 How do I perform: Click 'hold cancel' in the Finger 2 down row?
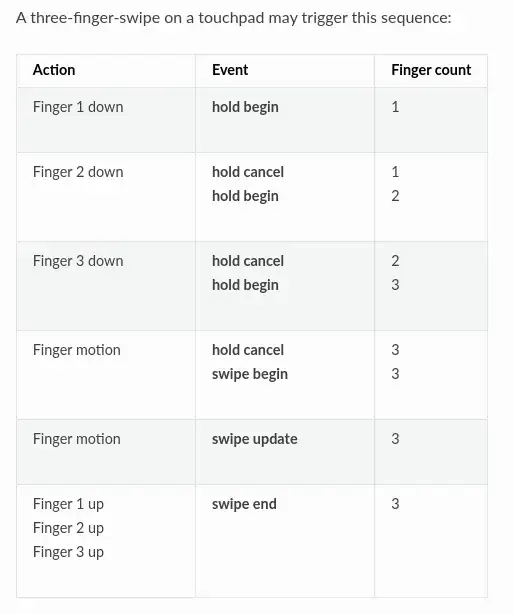[248, 172]
